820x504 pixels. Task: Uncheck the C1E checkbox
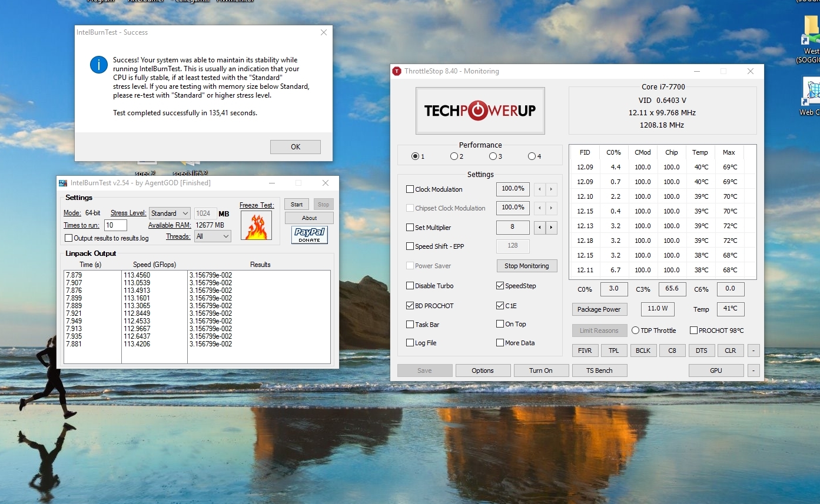pyautogui.click(x=500, y=306)
